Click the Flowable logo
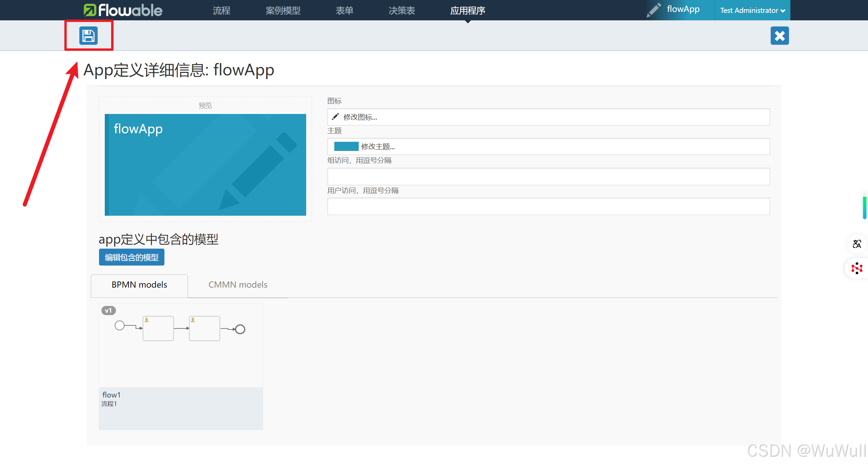The height and width of the screenshot is (465, 868). [123, 10]
